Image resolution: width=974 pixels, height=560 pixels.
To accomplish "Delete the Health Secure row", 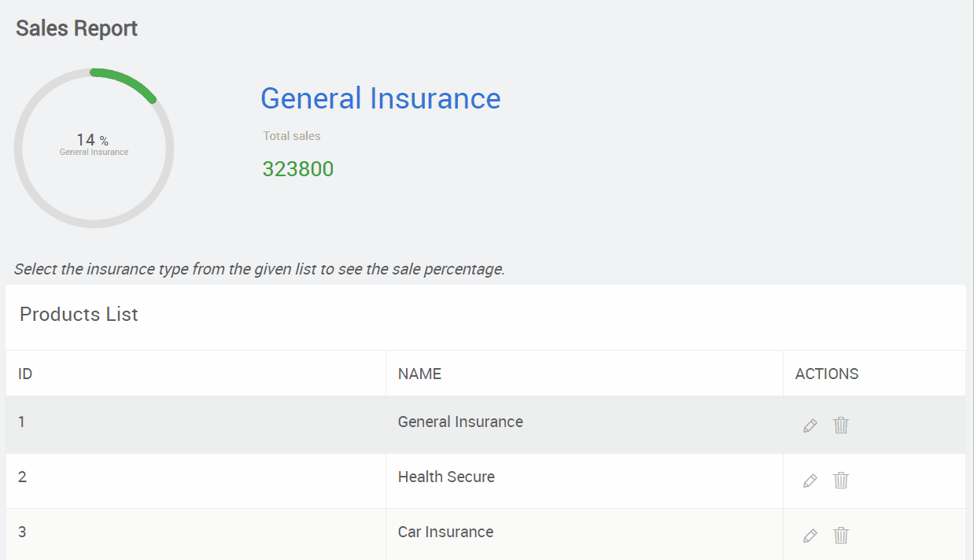I will point(841,481).
